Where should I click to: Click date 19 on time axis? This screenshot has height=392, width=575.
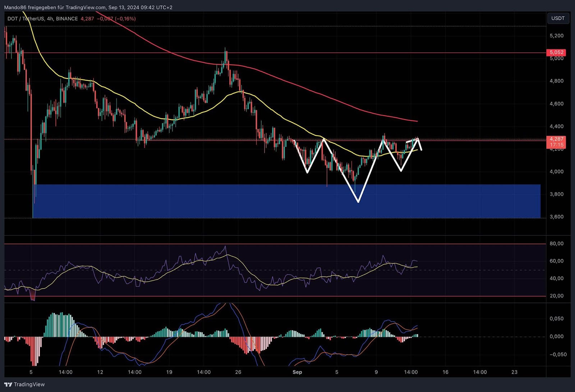169,372
